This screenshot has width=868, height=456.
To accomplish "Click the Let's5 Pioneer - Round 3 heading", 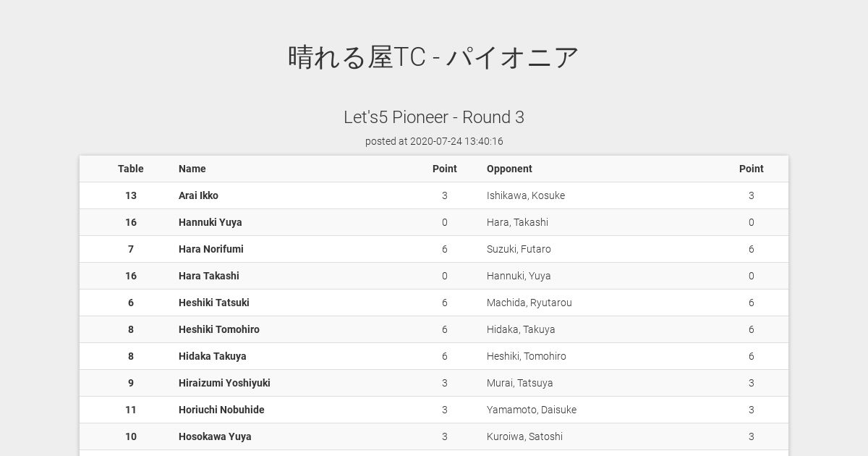I will (434, 117).
